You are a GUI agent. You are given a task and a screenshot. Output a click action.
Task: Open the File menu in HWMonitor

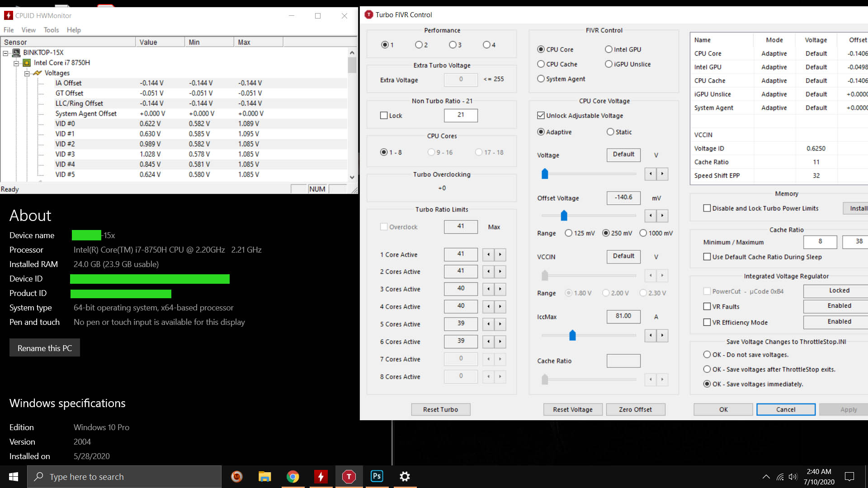(x=9, y=30)
